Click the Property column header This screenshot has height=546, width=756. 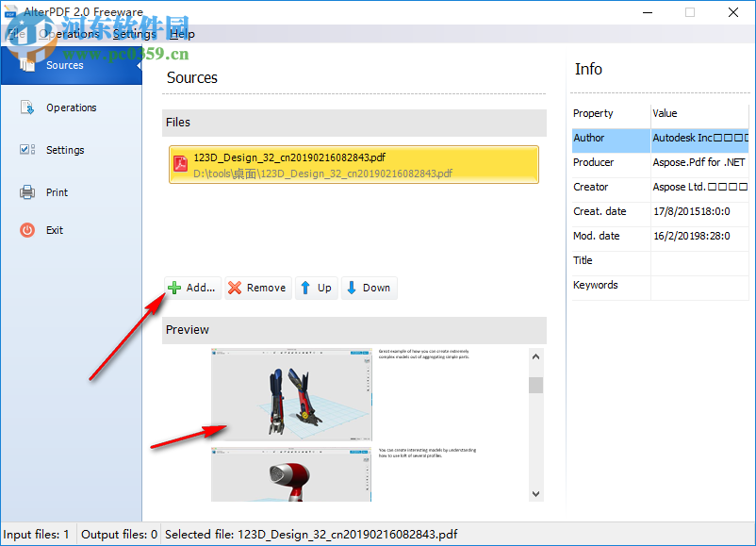(611, 114)
